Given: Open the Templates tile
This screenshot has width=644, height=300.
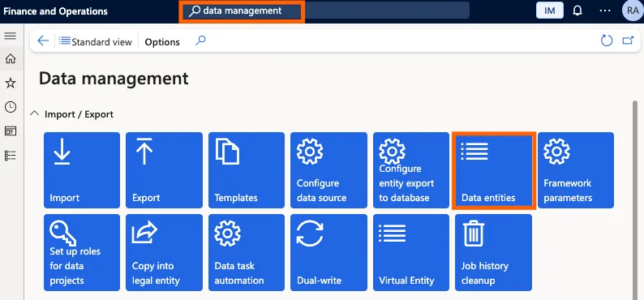Looking at the screenshot, I should point(247,170).
